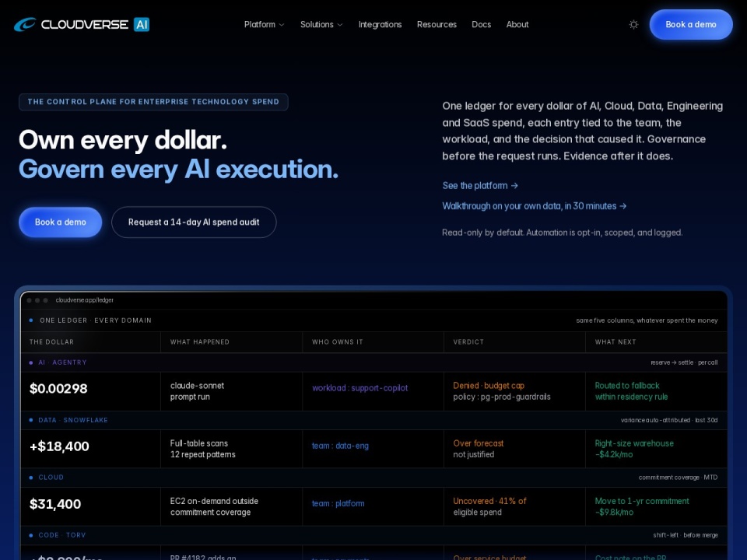The image size is (747, 560).
Task: Click the control plane tagline badge
Action: click(x=153, y=102)
